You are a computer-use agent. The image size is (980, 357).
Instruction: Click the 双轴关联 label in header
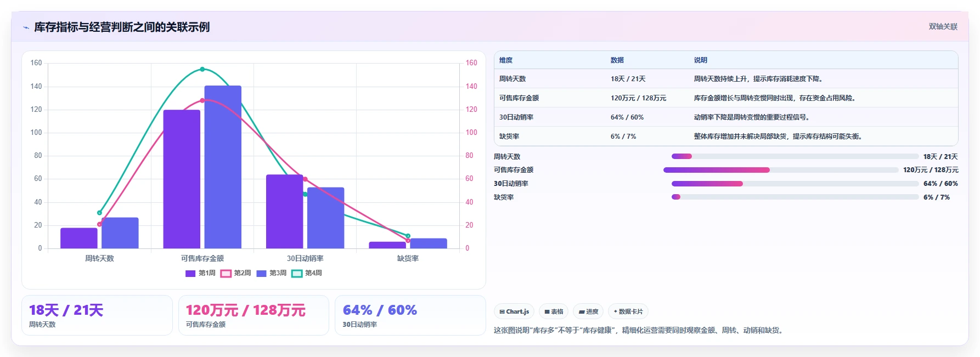pyautogui.click(x=943, y=26)
